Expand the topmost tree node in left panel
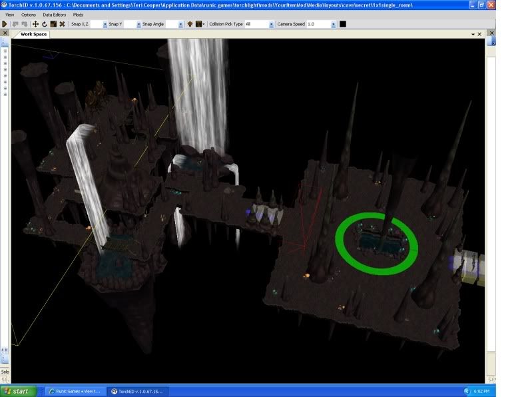The width and height of the screenshot is (532, 397). point(5,51)
